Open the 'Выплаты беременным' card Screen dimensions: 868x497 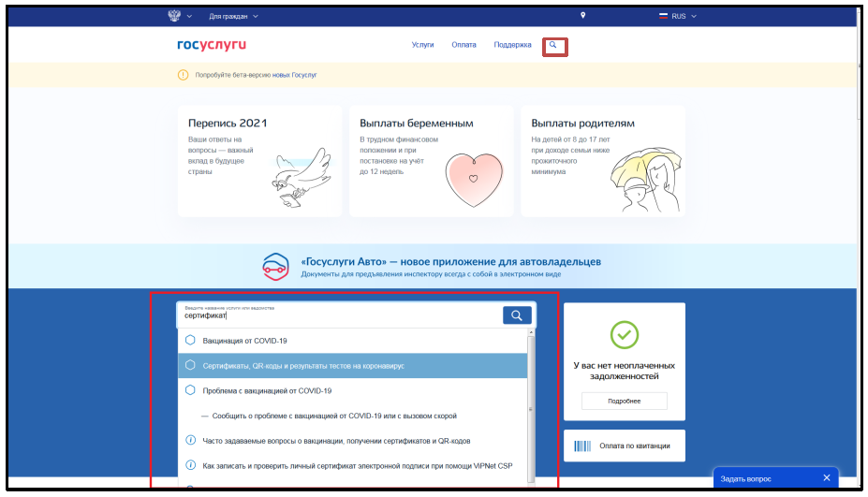pos(432,161)
